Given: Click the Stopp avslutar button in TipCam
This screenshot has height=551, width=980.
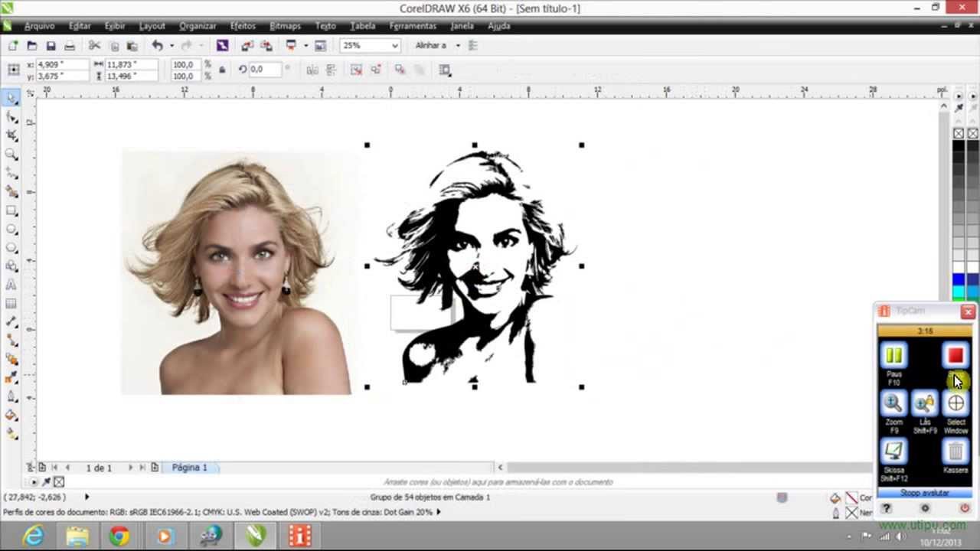Looking at the screenshot, I should point(925,494).
